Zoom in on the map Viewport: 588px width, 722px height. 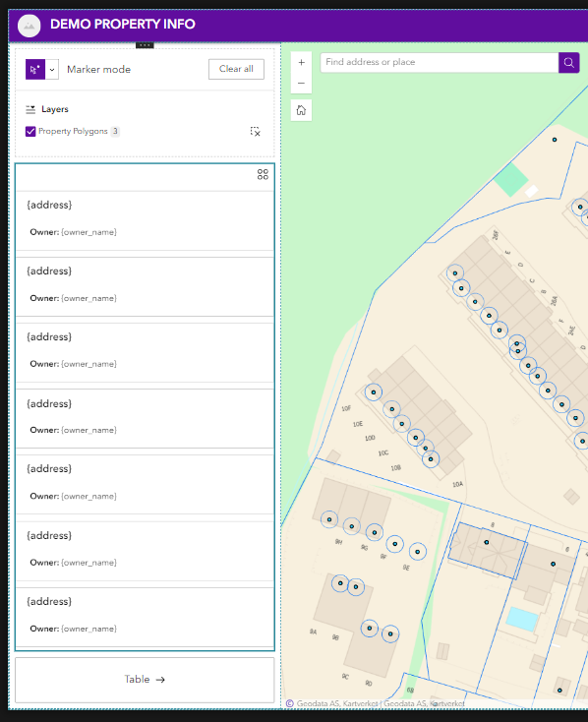(301, 62)
